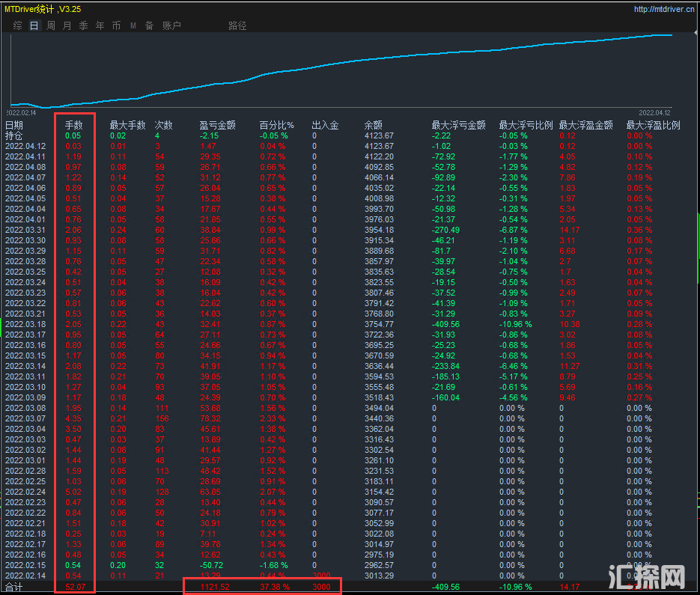Click the trade count 156 on 2022.03.07
Viewport: 700px width, 595px height.
[162, 418]
